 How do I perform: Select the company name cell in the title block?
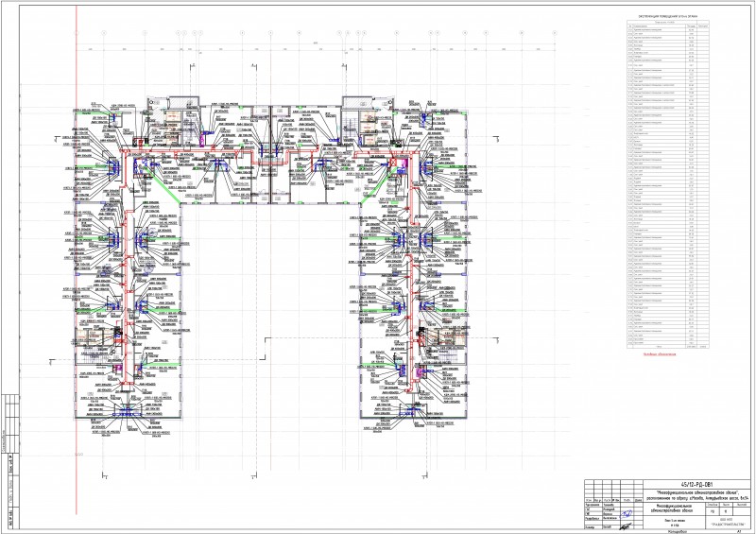729,522
